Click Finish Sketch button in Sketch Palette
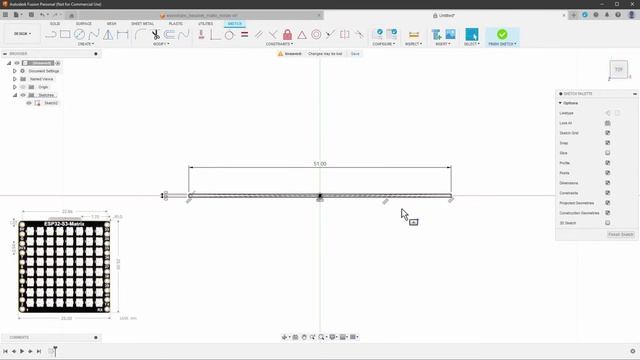 click(x=620, y=234)
